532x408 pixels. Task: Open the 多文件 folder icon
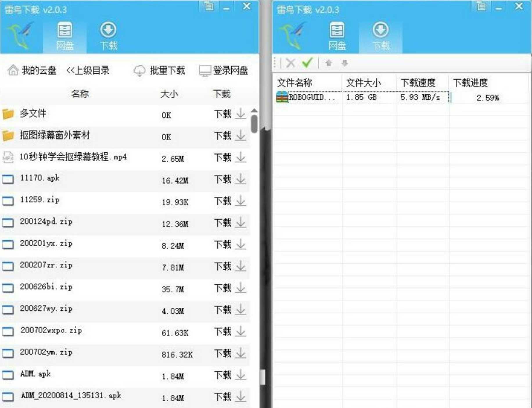[x=8, y=114]
